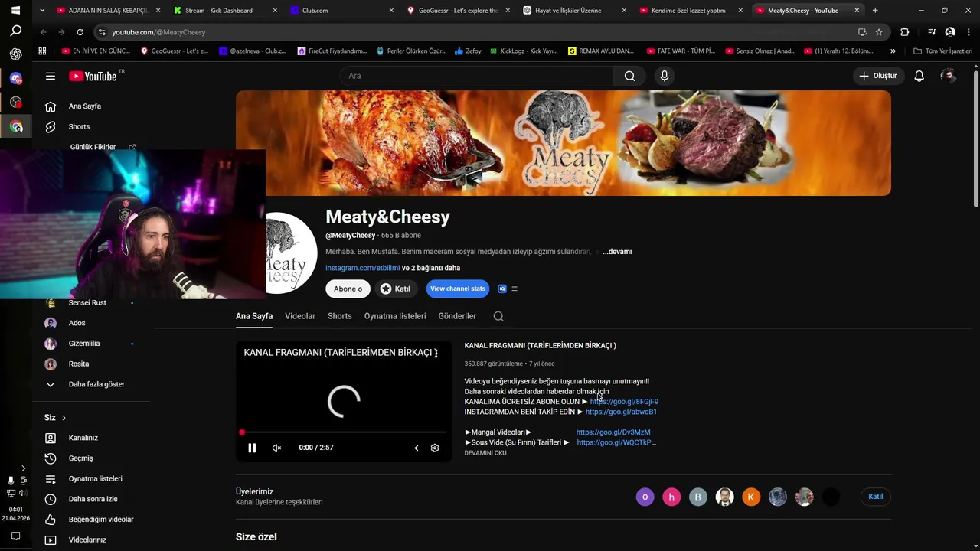Start voice search with microphone icon
980x551 pixels.
tap(664, 76)
